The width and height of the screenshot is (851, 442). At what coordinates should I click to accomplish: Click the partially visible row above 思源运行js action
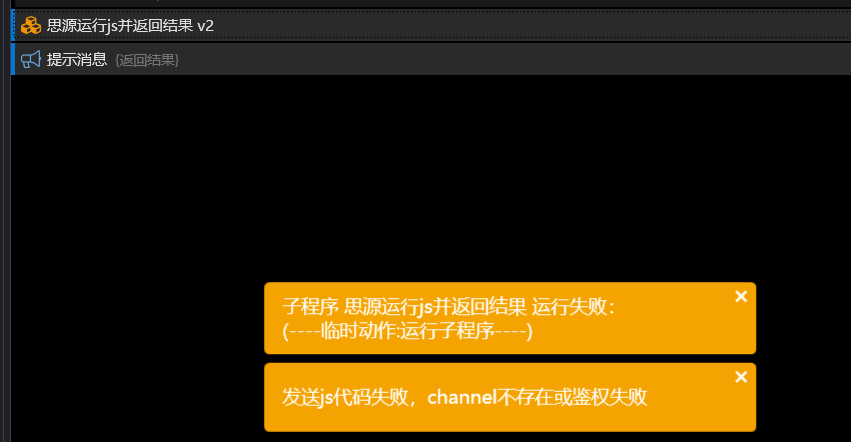(431, 3)
